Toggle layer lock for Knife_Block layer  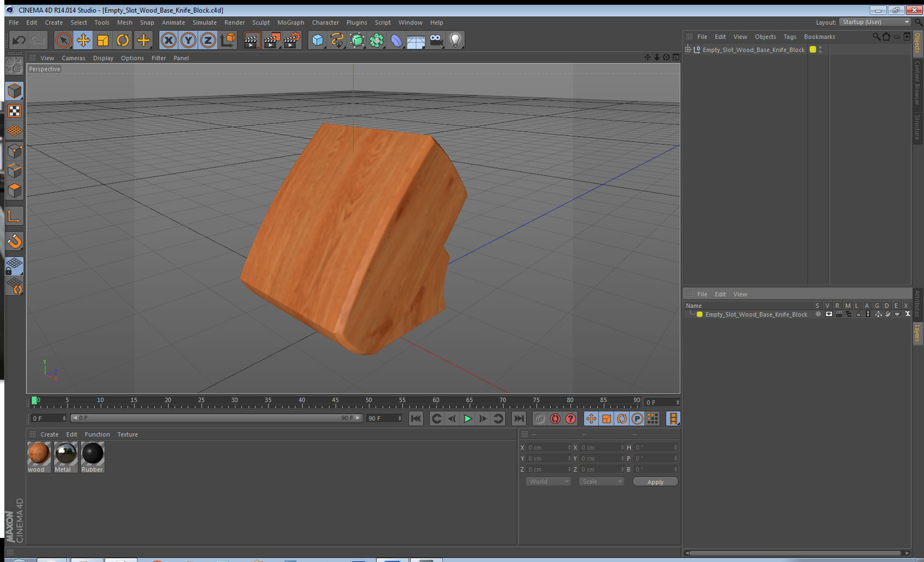(858, 314)
